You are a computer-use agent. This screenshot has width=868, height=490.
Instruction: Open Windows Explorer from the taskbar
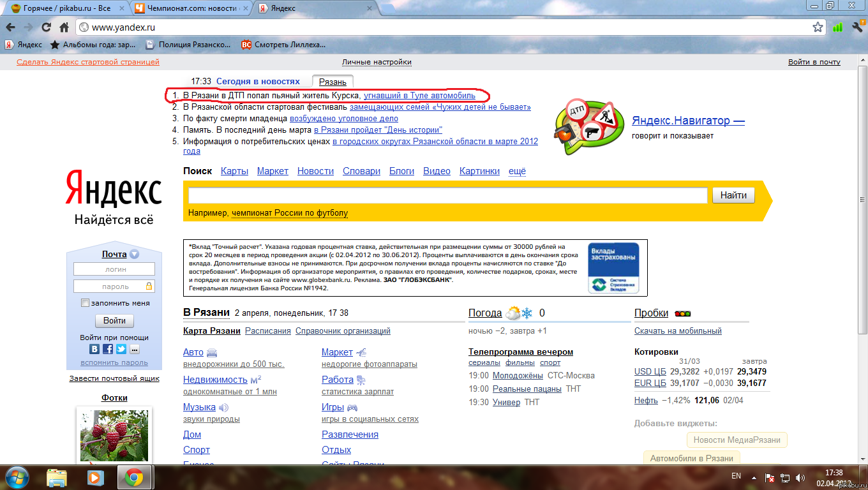pyautogui.click(x=57, y=477)
